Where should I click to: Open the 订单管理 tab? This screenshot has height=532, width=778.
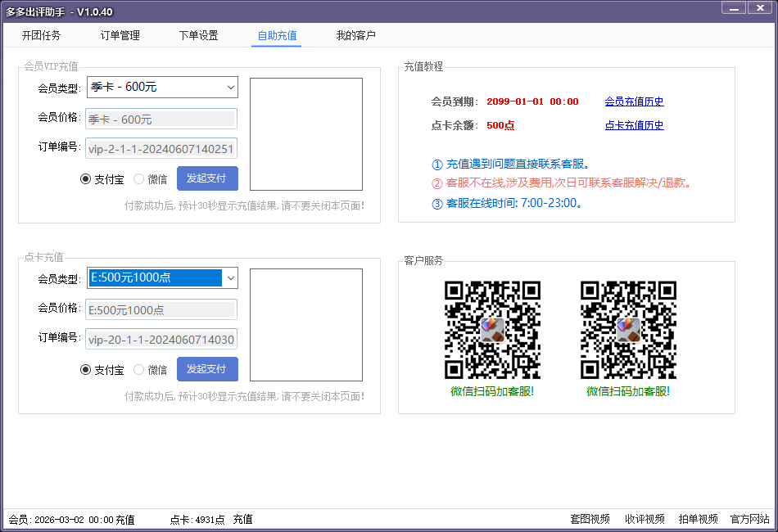[120, 36]
